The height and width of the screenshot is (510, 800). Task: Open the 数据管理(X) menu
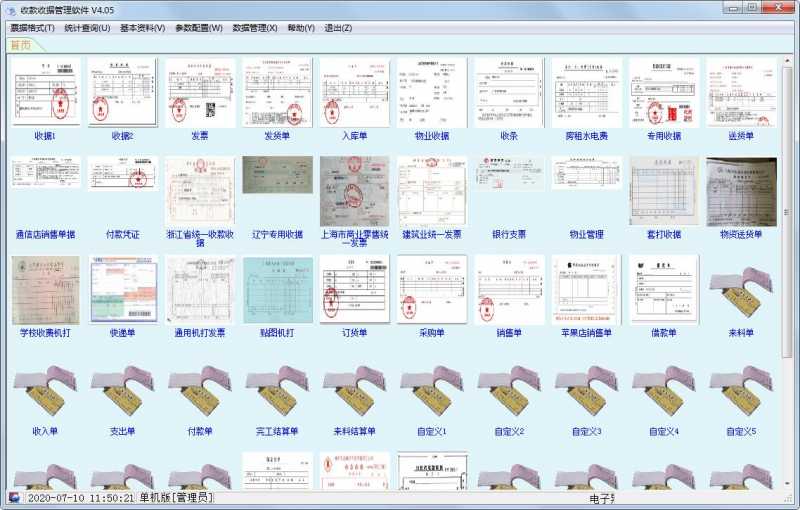coord(254,28)
